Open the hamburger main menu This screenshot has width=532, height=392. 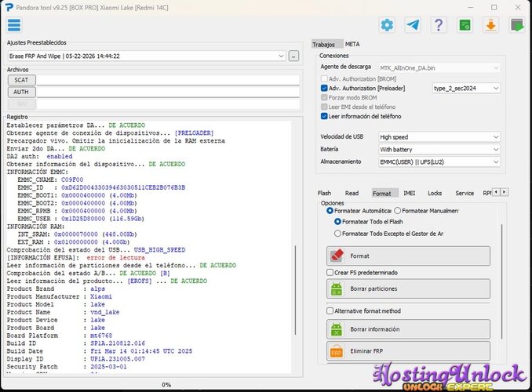[x=14, y=25]
